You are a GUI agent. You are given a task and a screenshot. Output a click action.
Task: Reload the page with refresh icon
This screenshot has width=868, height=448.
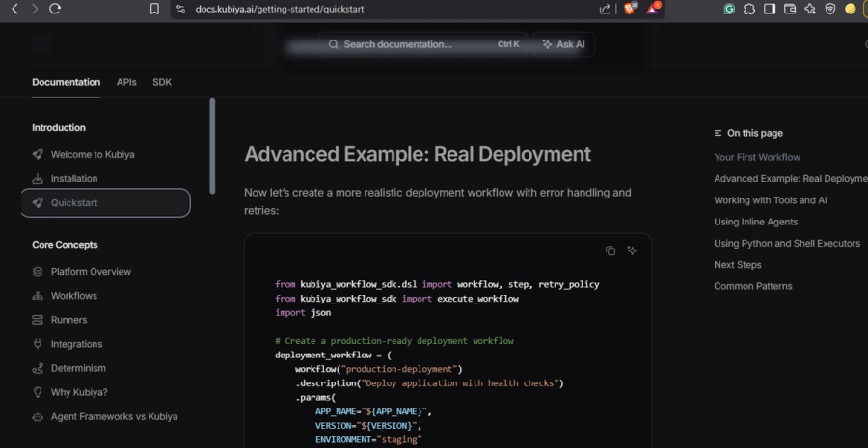(55, 9)
